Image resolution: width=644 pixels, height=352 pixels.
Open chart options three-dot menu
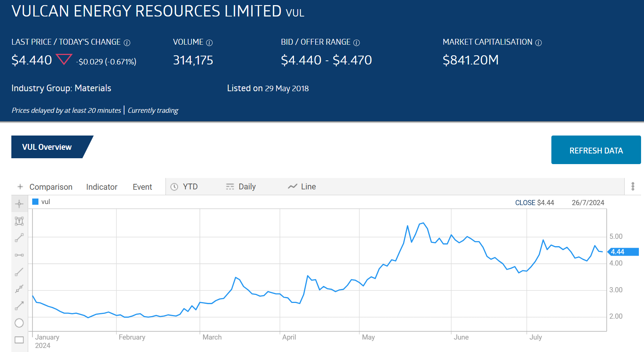[633, 186]
